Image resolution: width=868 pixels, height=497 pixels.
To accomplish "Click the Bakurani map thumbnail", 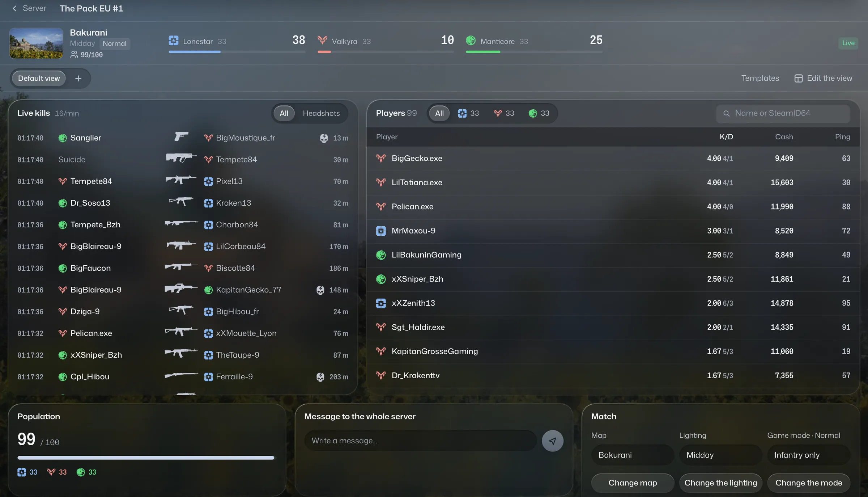I will [x=36, y=43].
